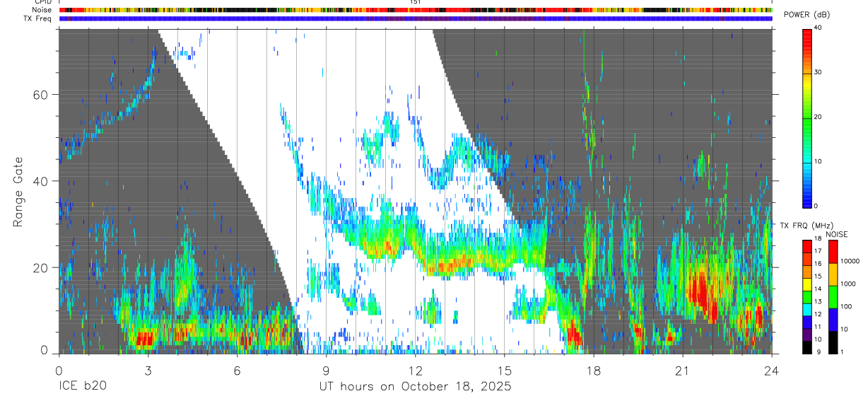This screenshot has width=868, height=401.
Task: Click the Noise row label at top left
Action: [42, 10]
